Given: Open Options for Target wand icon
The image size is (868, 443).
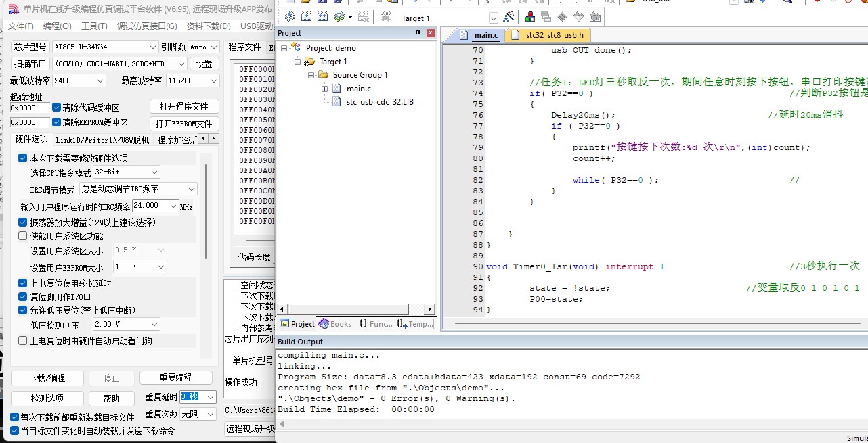Looking at the screenshot, I should tap(508, 18).
